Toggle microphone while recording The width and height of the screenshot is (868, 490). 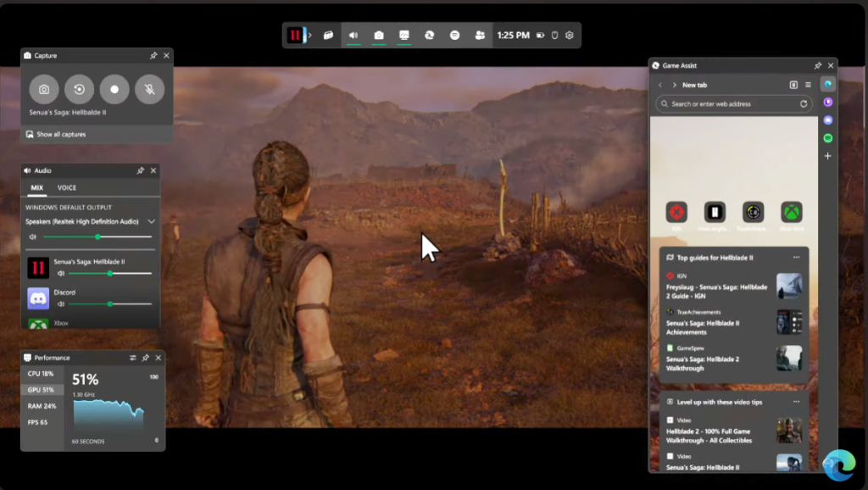(149, 89)
